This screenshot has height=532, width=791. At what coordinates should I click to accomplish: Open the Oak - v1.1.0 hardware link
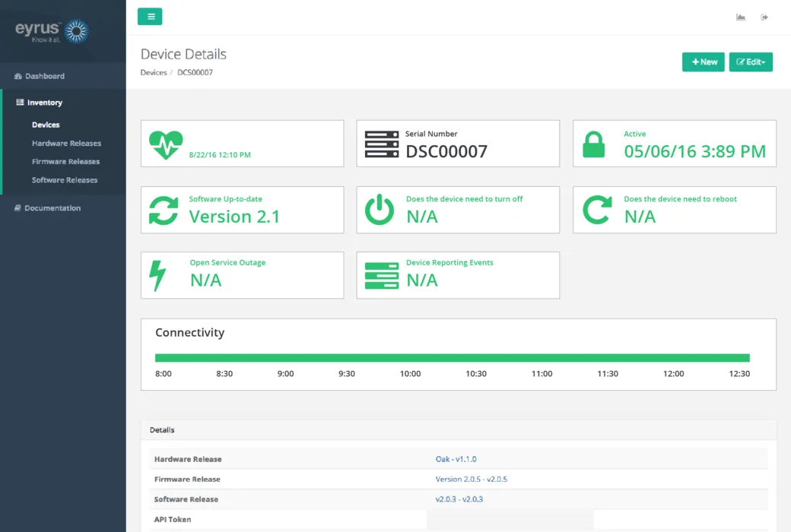tap(456, 459)
